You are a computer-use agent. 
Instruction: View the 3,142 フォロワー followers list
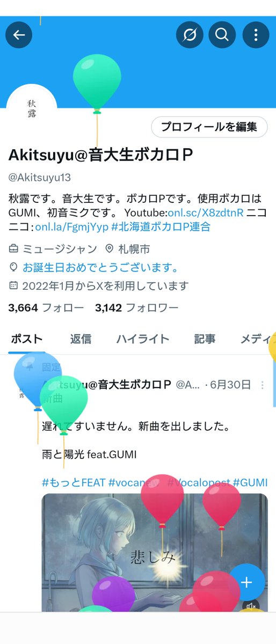click(x=136, y=308)
